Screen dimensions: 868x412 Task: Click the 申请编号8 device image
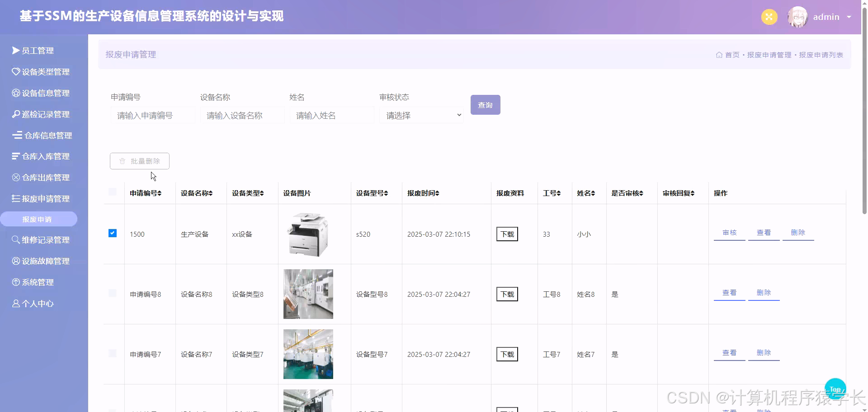coord(308,294)
